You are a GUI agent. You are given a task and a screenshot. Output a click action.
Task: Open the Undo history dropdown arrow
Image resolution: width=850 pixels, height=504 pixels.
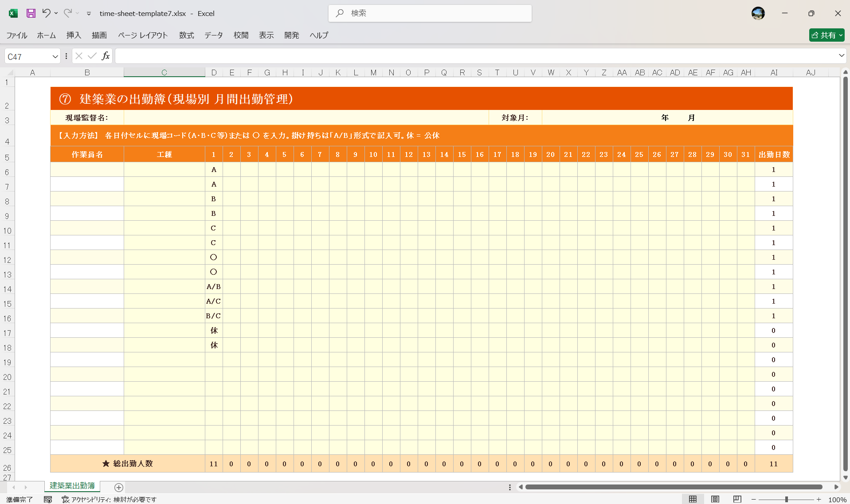coord(56,13)
